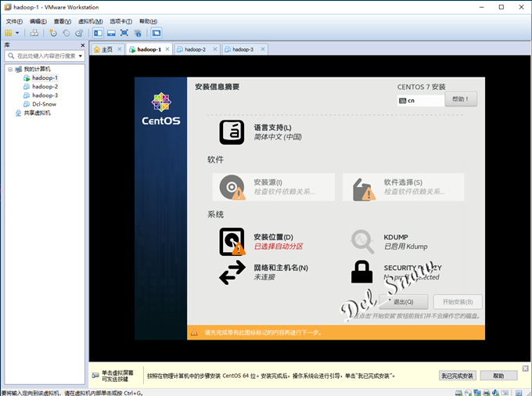Click the orange warning icon in the installer bar
The image size is (532, 396).
tap(194, 333)
